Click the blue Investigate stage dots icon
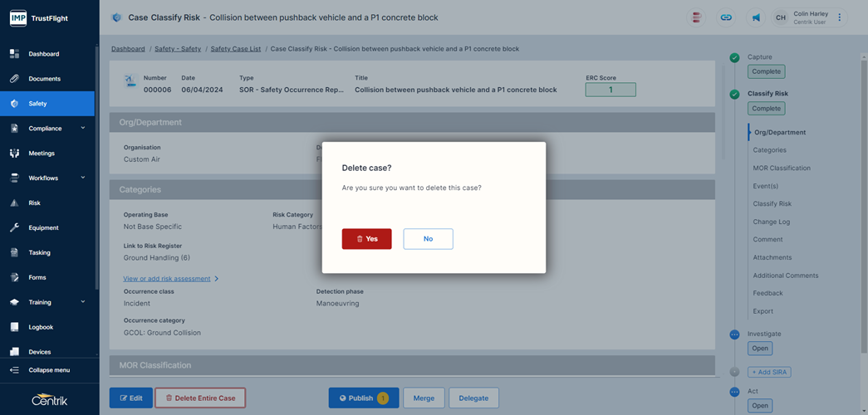Viewport: 868px width, 415px height. click(x=734, y=334)
